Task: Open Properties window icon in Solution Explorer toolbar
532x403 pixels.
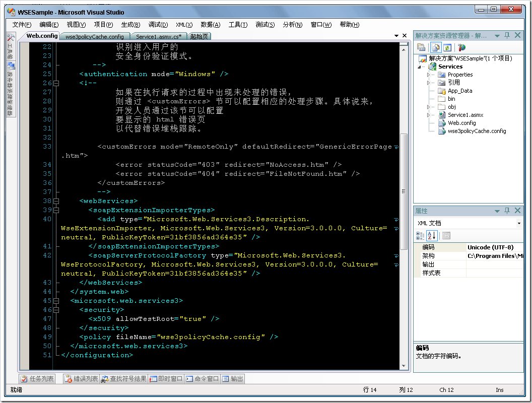Action: point(421,47)
